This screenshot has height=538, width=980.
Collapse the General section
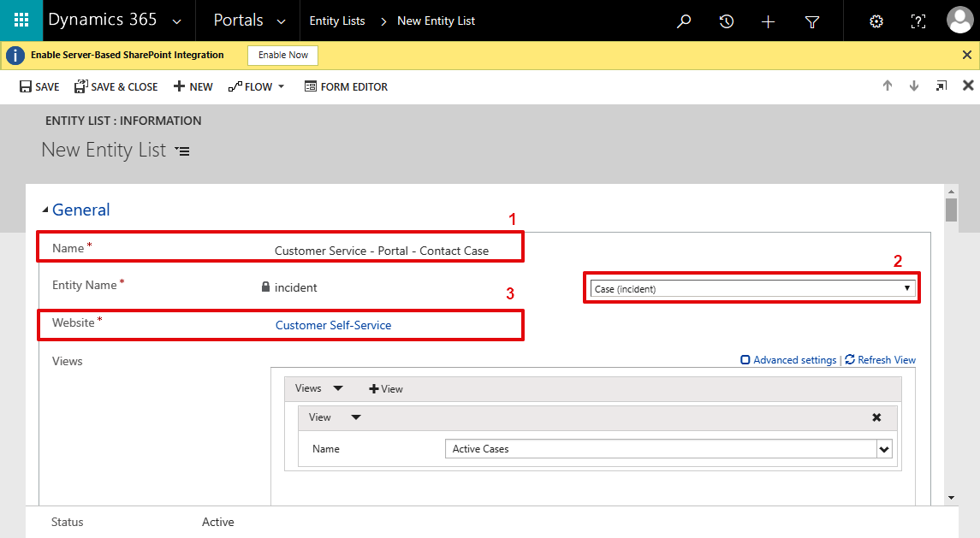pos(45,210)
